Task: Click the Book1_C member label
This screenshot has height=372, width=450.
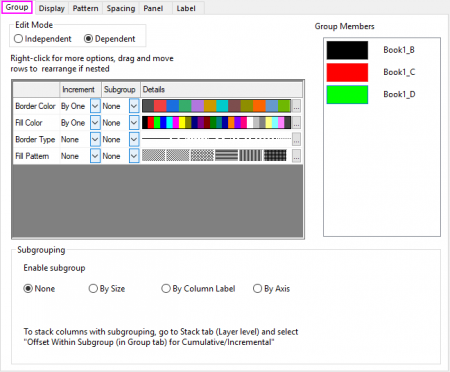Action: (x=399, y=72)
